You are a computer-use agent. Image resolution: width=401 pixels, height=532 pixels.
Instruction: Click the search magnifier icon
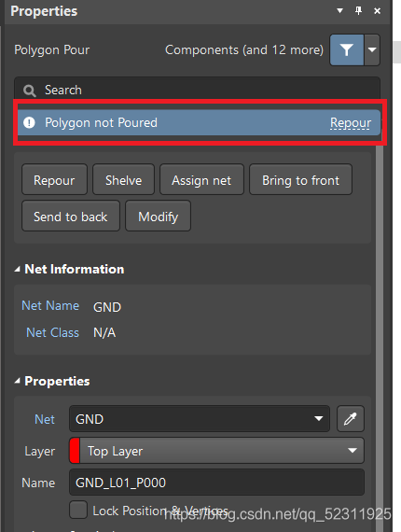[30, 91]
